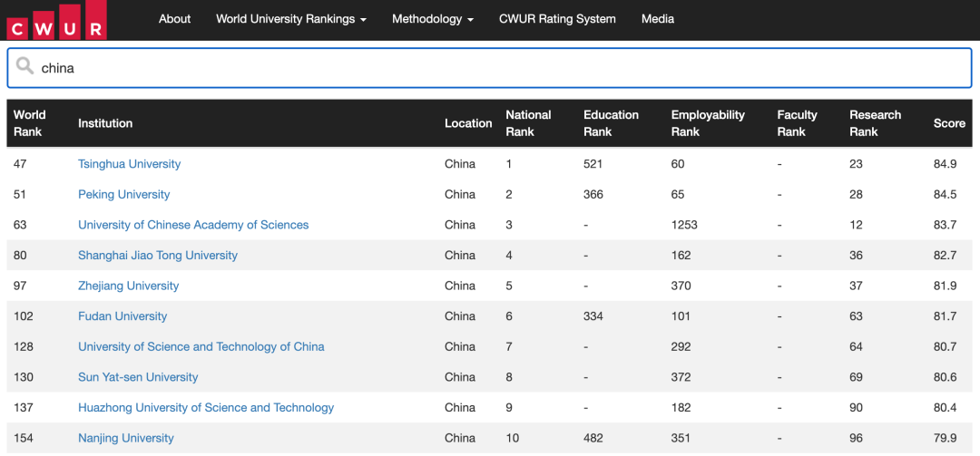Sort by Employability Rank column header

[708, 123]
